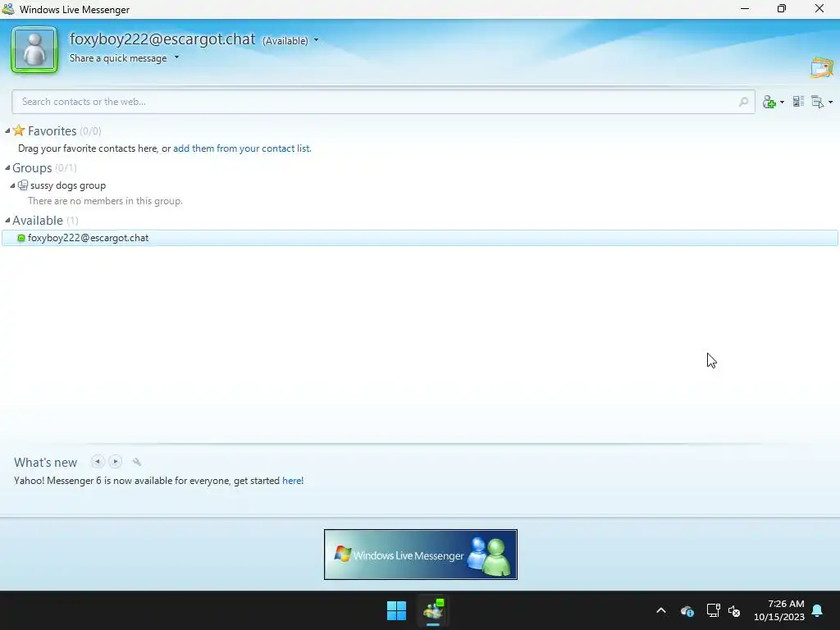Close the Windows Live Messenger window
840x630 pixels.
[x=819, y=8]
